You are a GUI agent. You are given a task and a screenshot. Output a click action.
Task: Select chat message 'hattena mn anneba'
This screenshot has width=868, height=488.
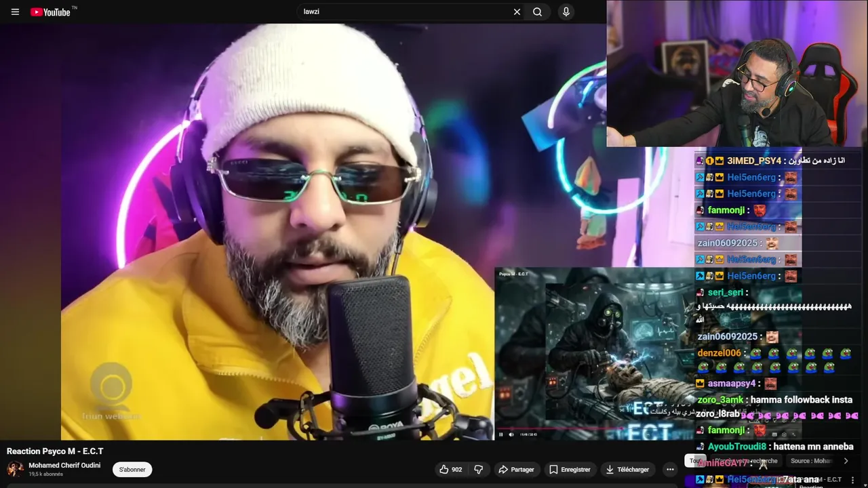pos(813,447)
